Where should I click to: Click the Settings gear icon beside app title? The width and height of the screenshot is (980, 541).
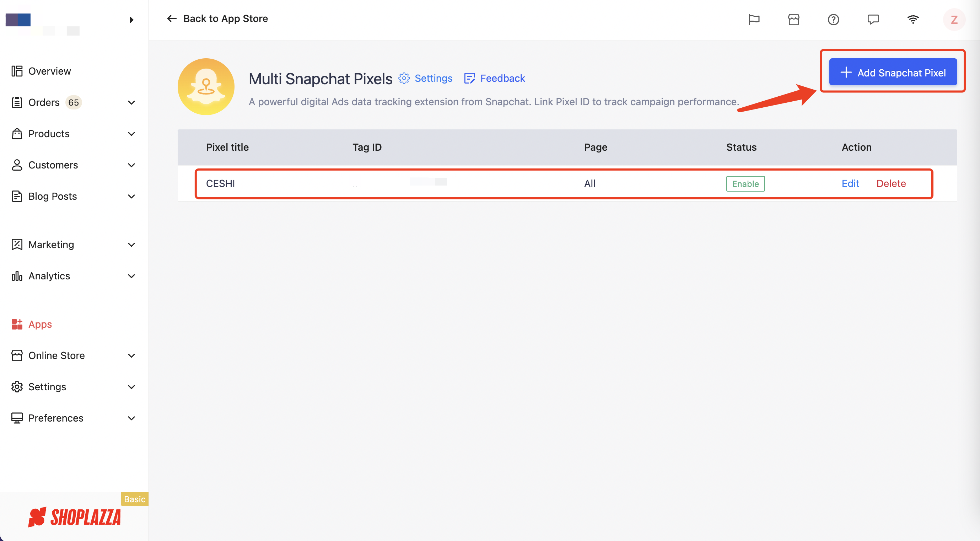(404, 78)
